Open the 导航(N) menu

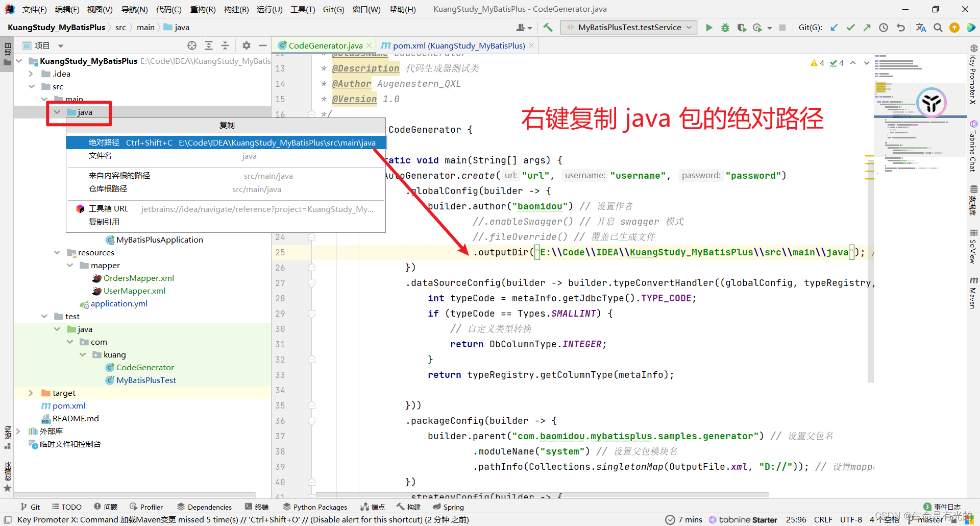tap(135, 9)
